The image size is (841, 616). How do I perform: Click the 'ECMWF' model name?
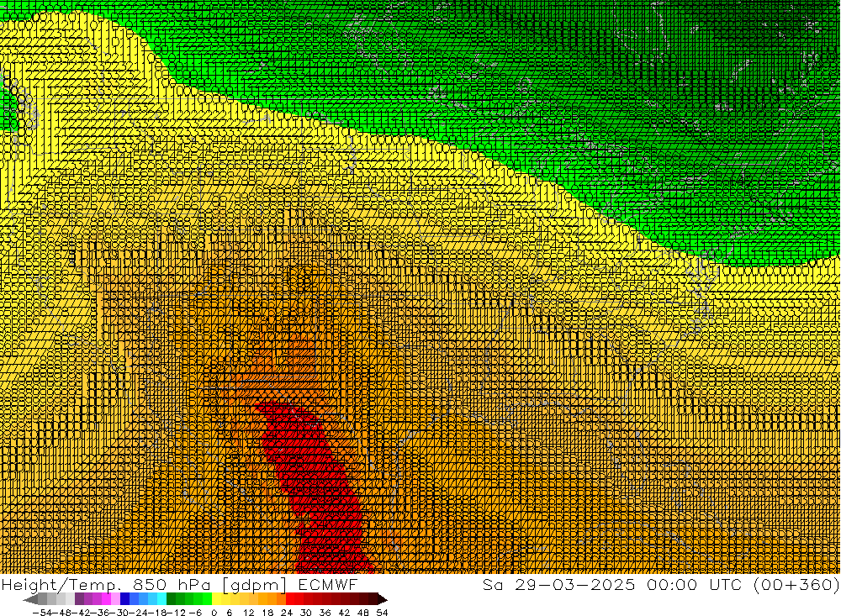pos(327,584)
